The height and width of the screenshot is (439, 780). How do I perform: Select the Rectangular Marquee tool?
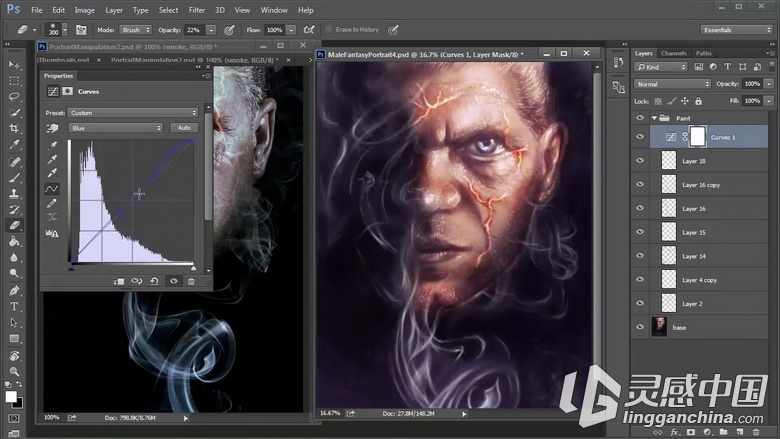tap(14, 81)
